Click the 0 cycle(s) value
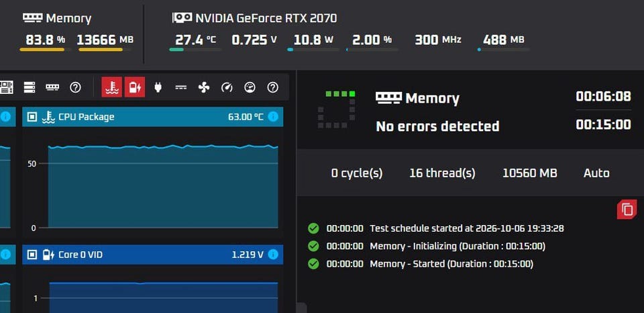This screenshot has height=313, width=644. [357, 173]
